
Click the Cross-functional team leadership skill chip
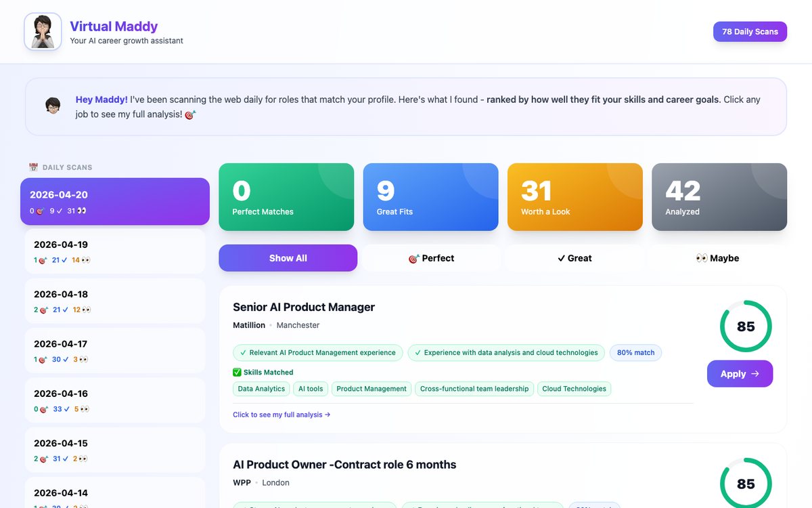[474, 389]
